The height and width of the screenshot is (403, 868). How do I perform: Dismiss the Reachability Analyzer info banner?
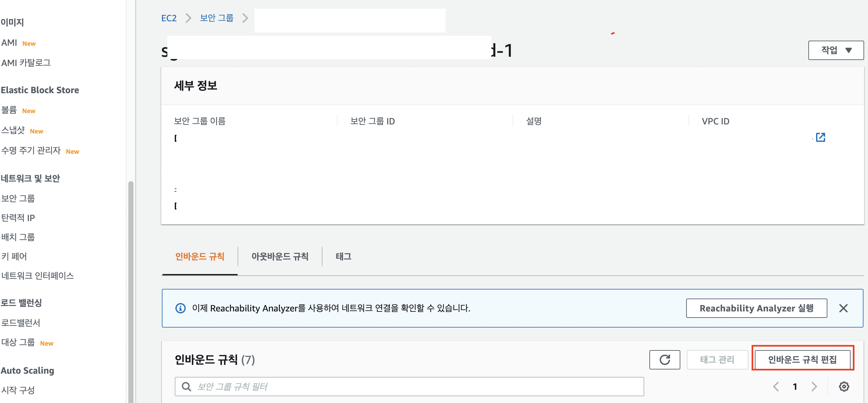(843, 308)
